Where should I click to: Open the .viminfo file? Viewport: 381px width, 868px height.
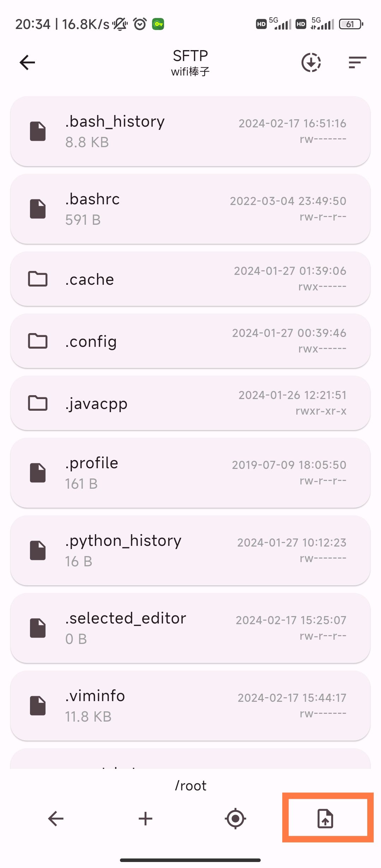[190, 706]
